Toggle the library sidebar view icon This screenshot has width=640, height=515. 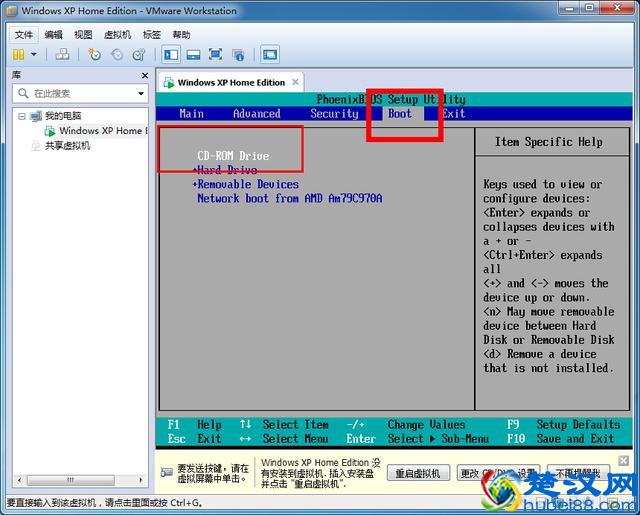coord(171,54)
